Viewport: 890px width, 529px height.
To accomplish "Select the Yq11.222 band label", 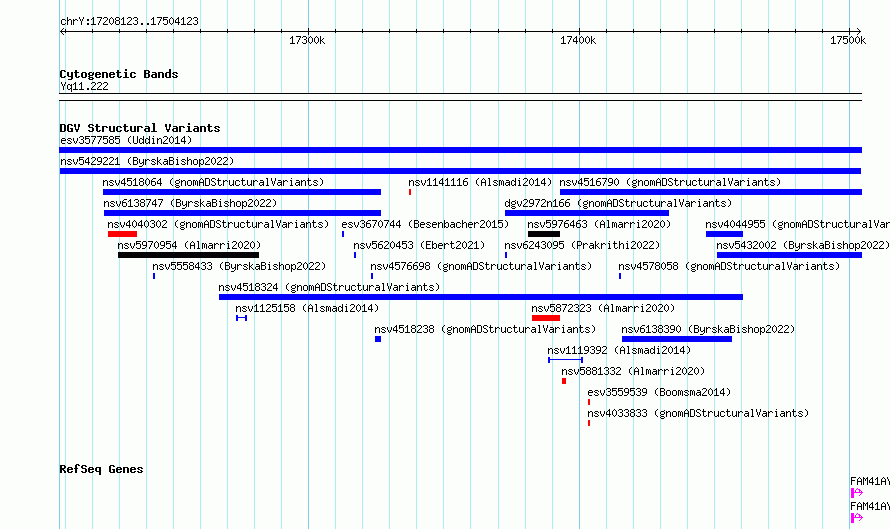I will (85, 86).
